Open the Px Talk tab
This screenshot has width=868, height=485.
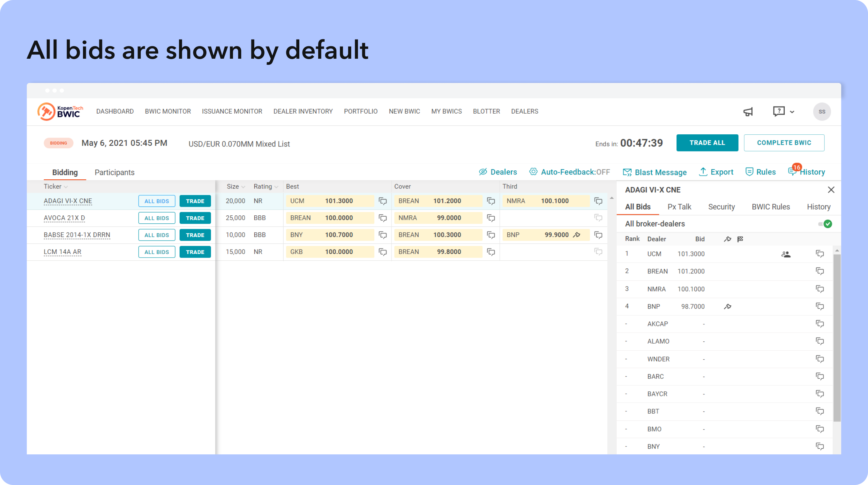click(679, 207)
